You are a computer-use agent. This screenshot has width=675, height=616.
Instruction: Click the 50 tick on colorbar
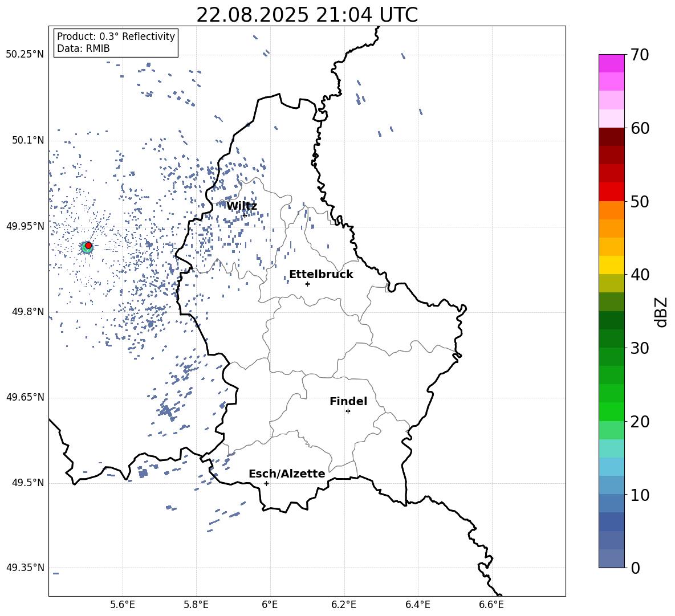[x=640, y=202]
